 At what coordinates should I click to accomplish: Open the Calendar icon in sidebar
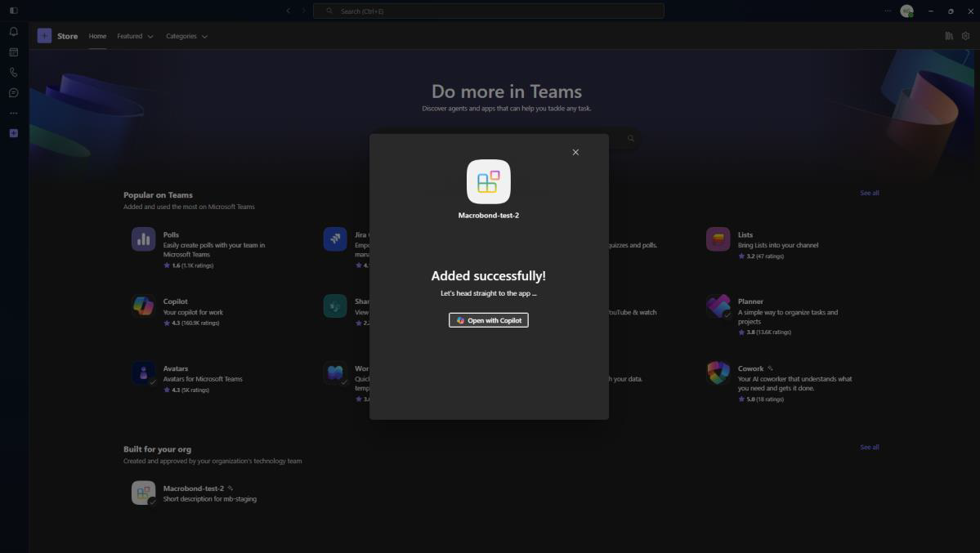click(x=14, y=52)
